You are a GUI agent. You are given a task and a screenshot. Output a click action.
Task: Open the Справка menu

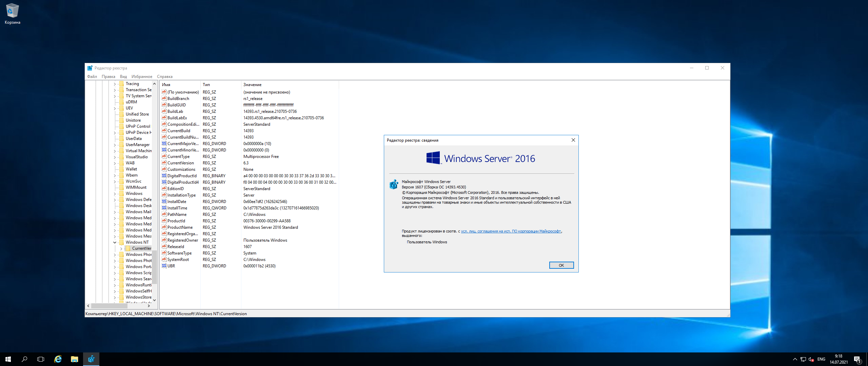tap(165, 77)
